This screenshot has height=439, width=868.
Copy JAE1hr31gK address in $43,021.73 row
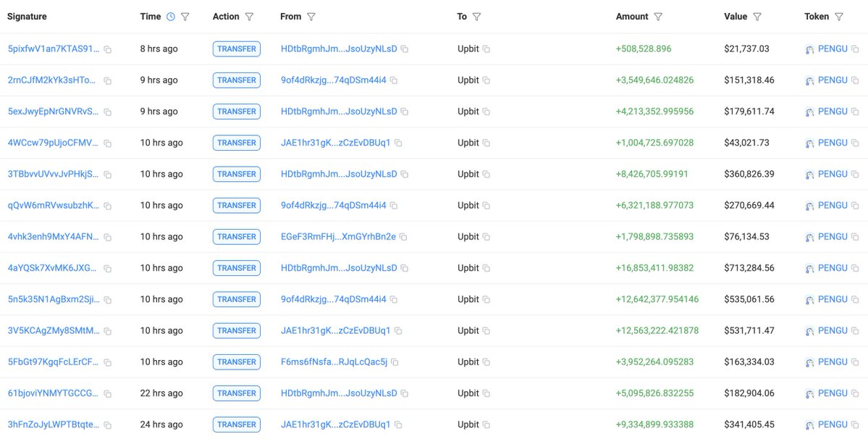(398, 143)
